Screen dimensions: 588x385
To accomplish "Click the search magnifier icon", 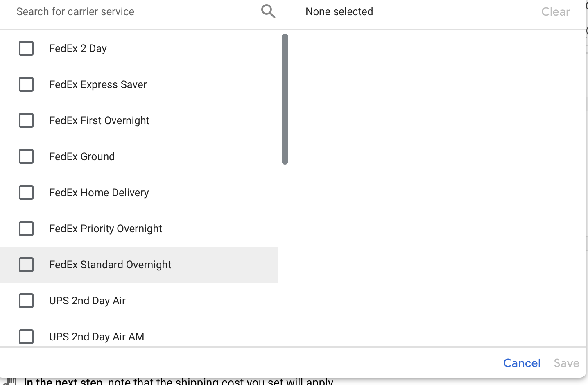I will [268, 11].
